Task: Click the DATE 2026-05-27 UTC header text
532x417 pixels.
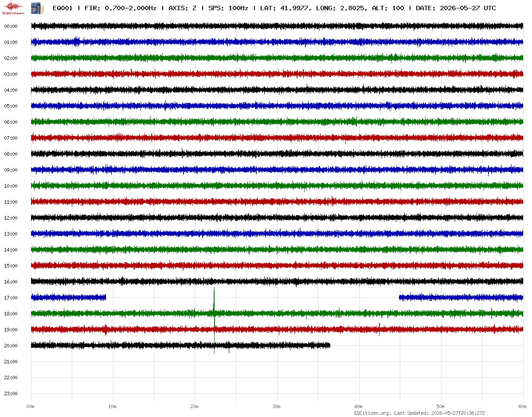Action: (456, 8)
